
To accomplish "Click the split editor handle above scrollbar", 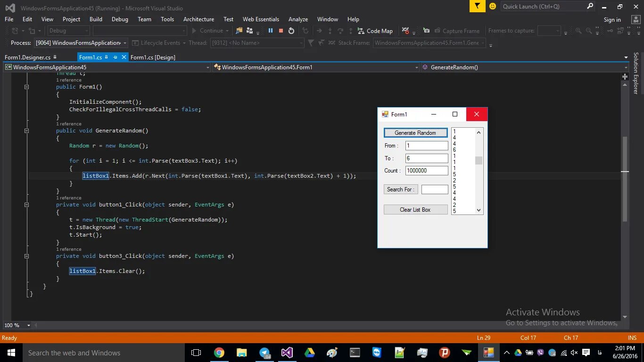I will [625, 76].
